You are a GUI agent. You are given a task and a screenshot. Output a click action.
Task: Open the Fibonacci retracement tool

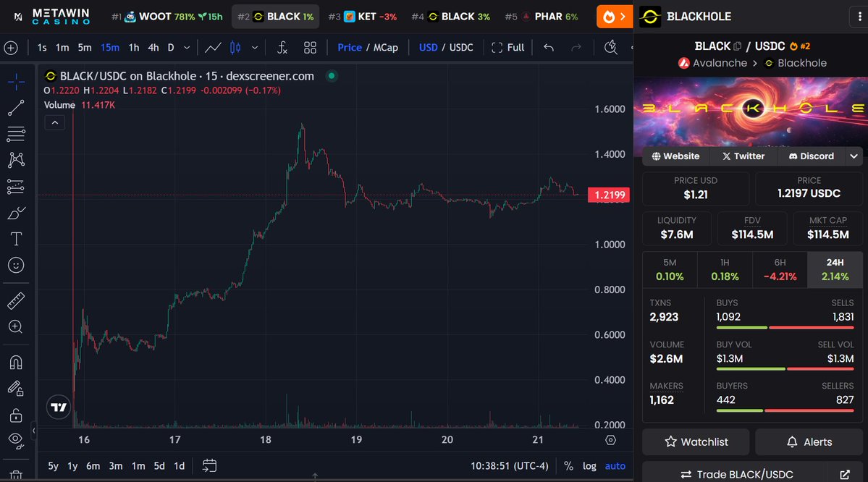coord(16,134)
